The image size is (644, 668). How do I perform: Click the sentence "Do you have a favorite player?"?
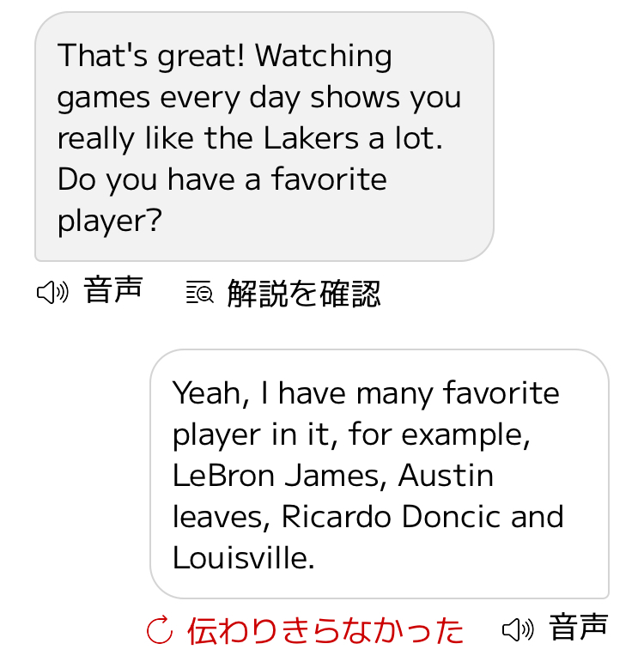[x=222, y=200]
